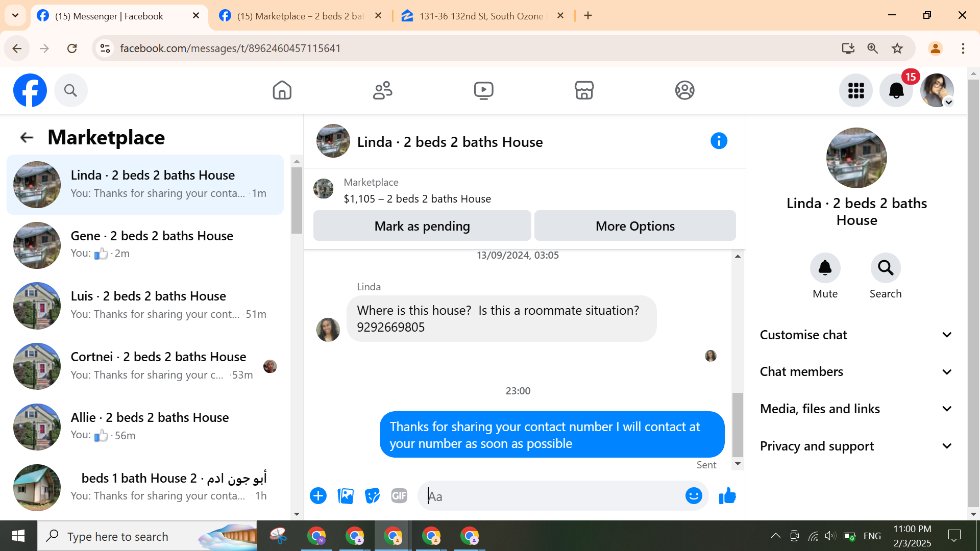The image size is (980, 551).
Task: Open Allie's 2 beds 2 baths chat
Action: pyautogui.click(x=145, y=427)
